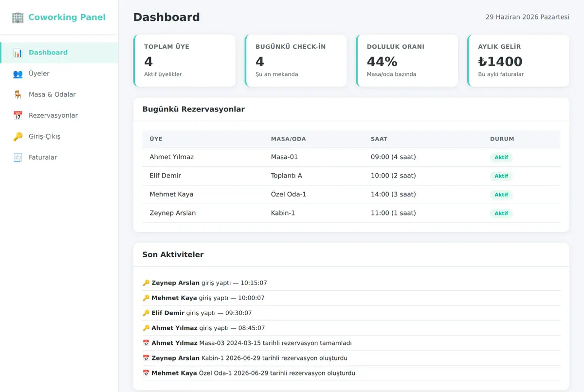Viewport: 584px width, 392px height.
Task: Click the Dashboard bar chart icon
Action: (x=18, y=53)
